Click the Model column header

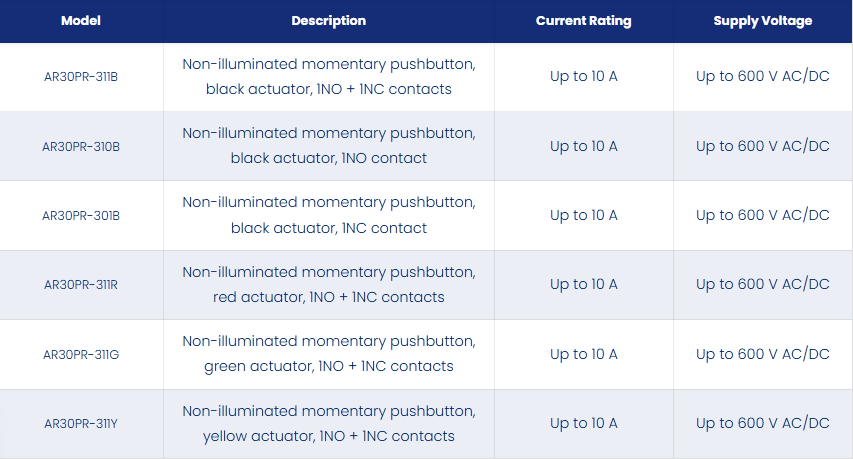[x=81, y=21]
